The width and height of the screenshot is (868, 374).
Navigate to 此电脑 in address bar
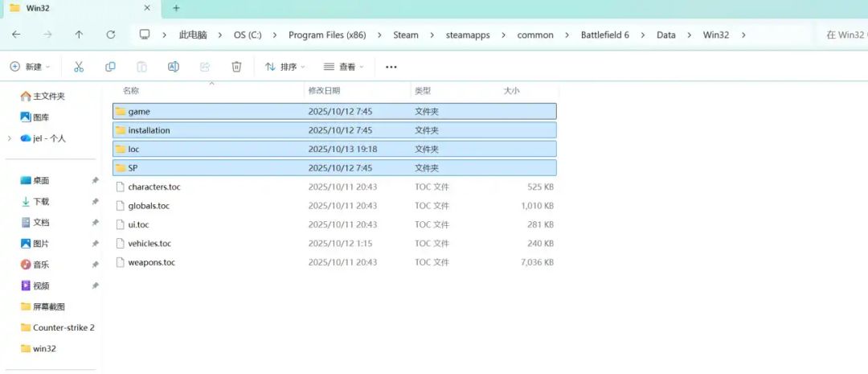(193, 35)
